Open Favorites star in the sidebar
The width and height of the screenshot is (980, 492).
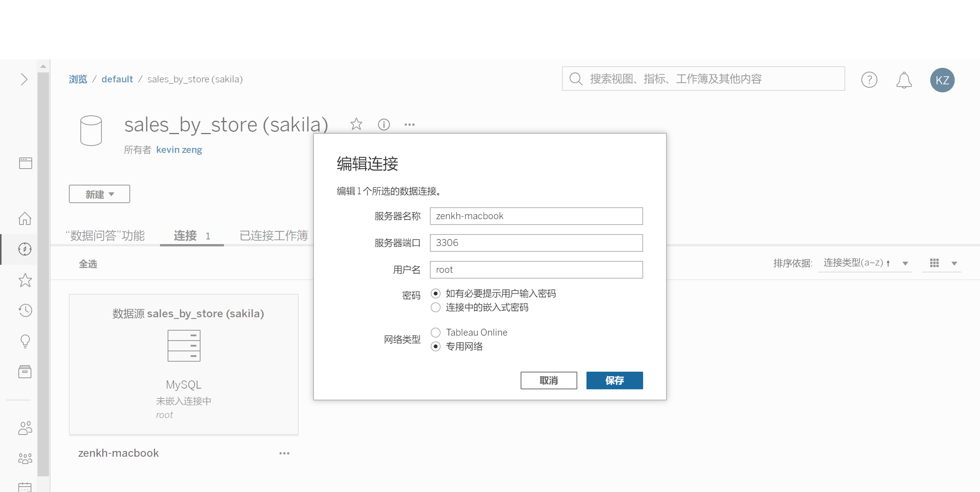click(x=25, y=280)
